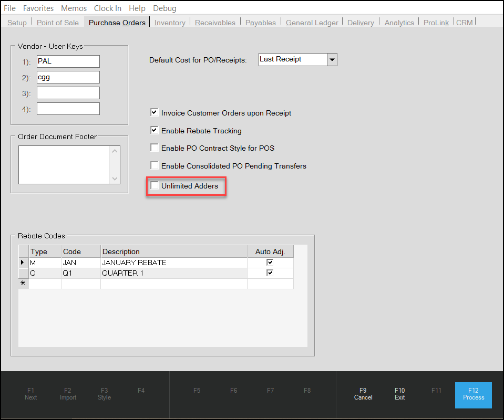Click the Q1 code cell
The image size is (504, 420).
click(x=81, y=273)
